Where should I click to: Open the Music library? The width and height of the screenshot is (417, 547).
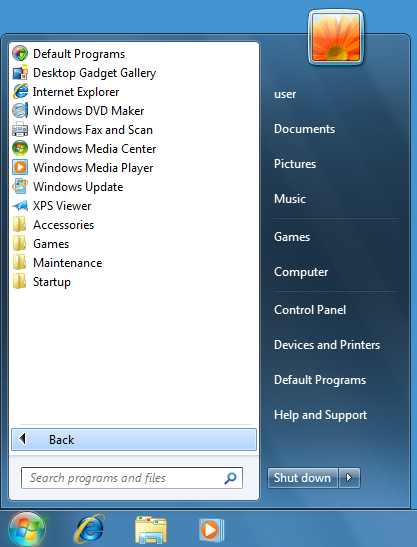click(x=290, y=199)
